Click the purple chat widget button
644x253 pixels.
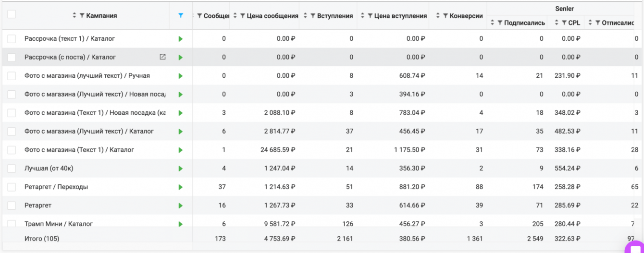click(636, 247)
